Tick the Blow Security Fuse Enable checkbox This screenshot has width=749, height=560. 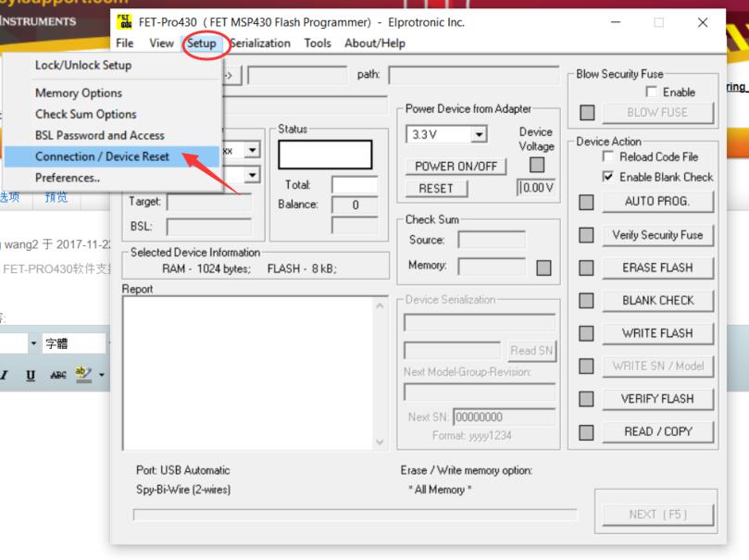click(651, 92)
